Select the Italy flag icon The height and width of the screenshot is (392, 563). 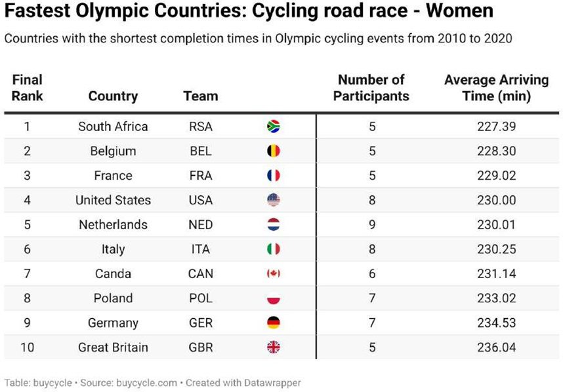tap(274, 249)
